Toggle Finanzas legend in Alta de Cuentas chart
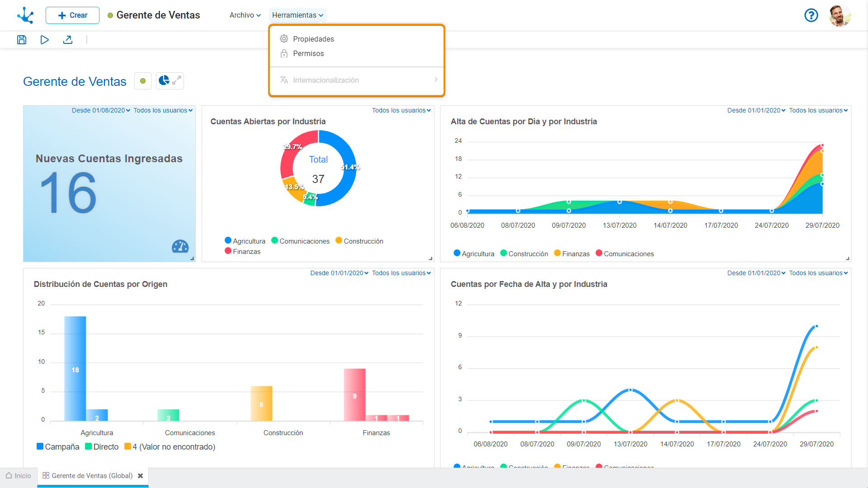The image size is (868, 488). click(x=572, y=253)
